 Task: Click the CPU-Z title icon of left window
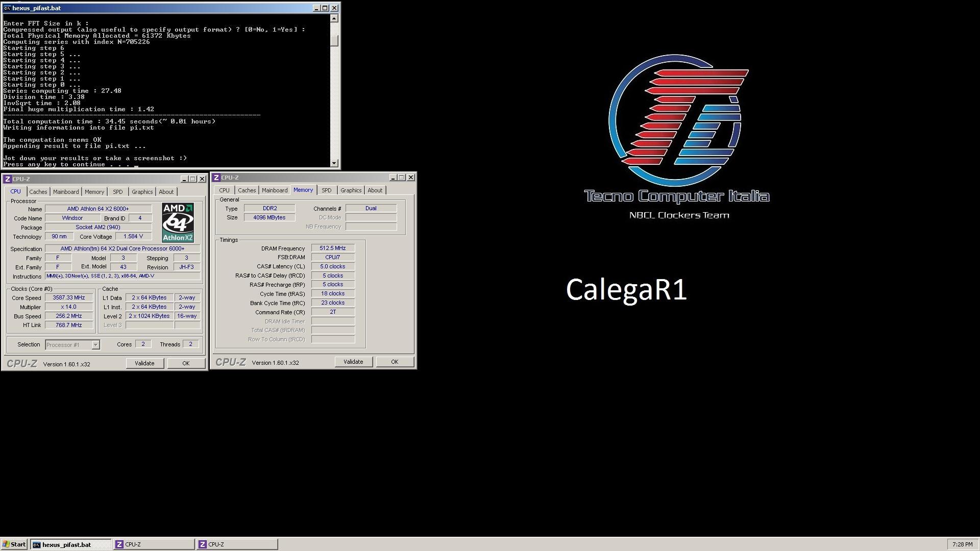pyautogui.click(x=7, y=179)
